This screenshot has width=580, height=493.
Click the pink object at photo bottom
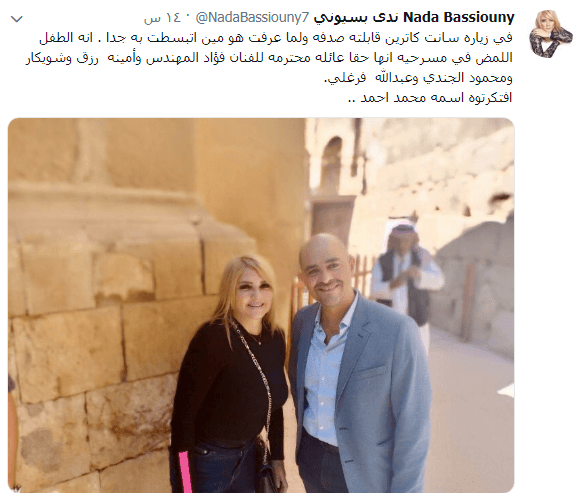point(185,472)
